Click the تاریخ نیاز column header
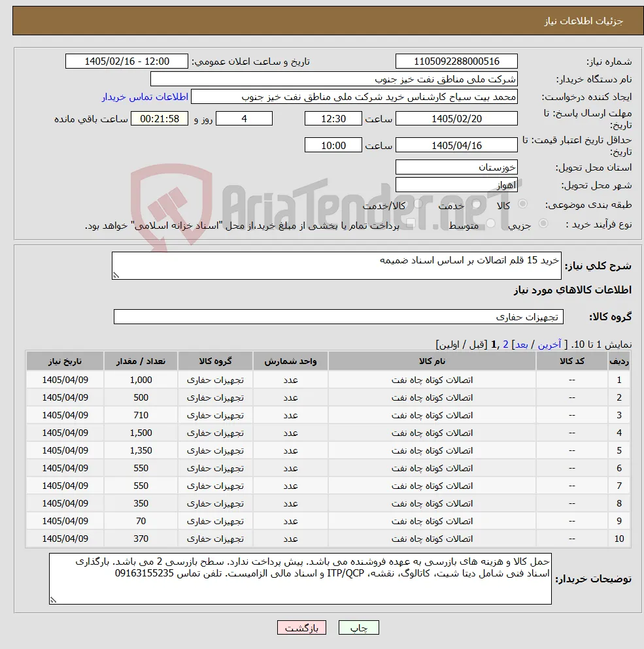The width and height of the screenshot is (644, 649). click(x=65, y=361)
